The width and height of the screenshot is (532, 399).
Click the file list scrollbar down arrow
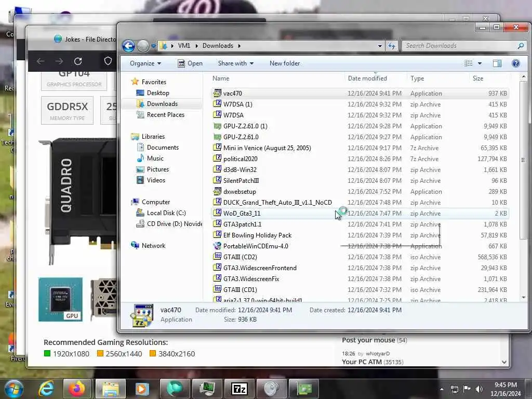524,297
